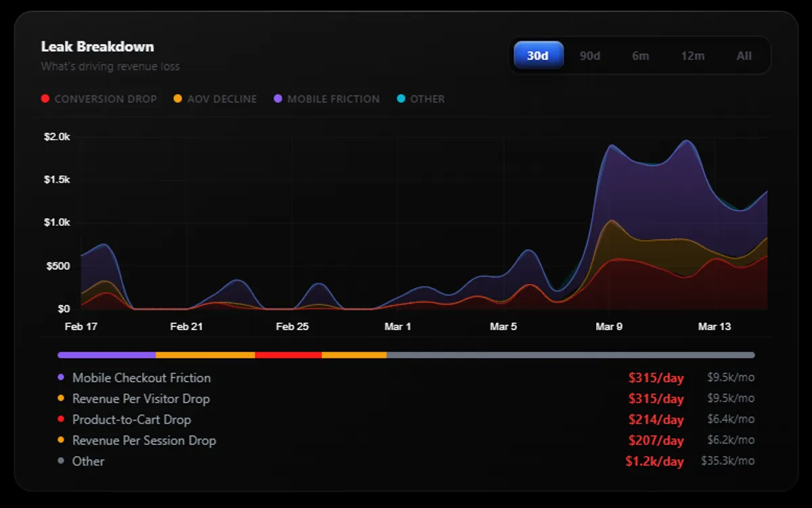Open the 6m view

[x=641, y=56]
